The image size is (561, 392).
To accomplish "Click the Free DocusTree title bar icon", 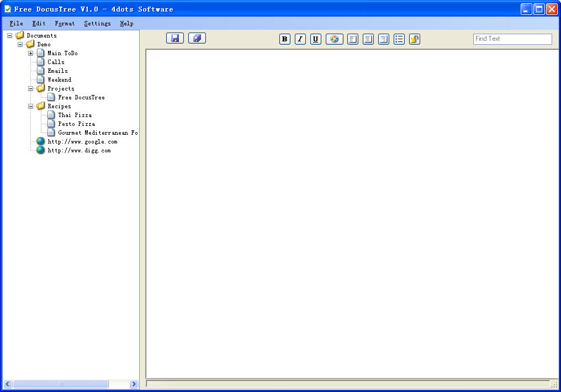I will [x=7, y=9].
